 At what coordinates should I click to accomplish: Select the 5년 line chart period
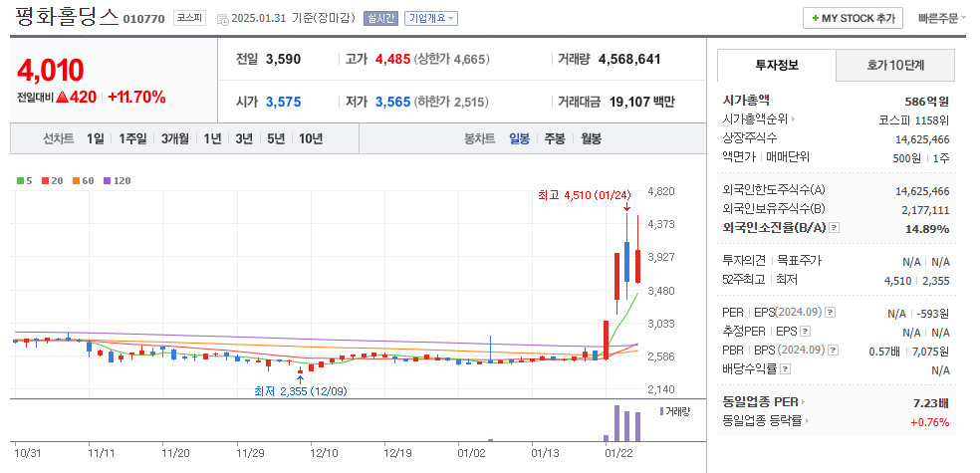click(276, 138)
